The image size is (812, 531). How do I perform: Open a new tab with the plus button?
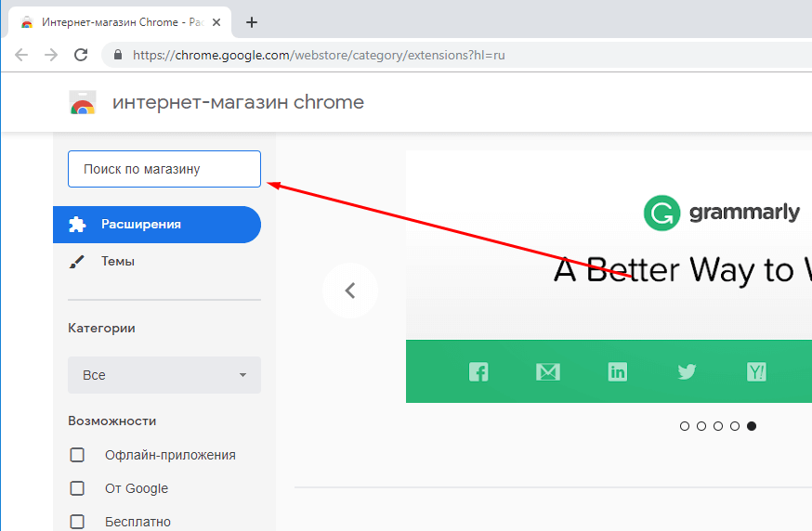(x=252, y=22)
